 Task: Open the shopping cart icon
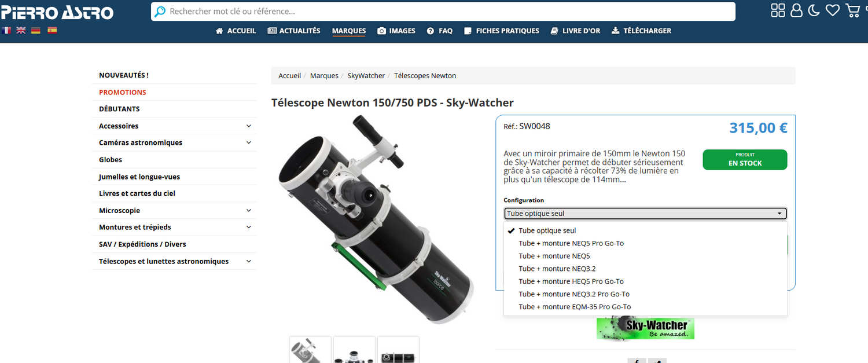(853, 10)
